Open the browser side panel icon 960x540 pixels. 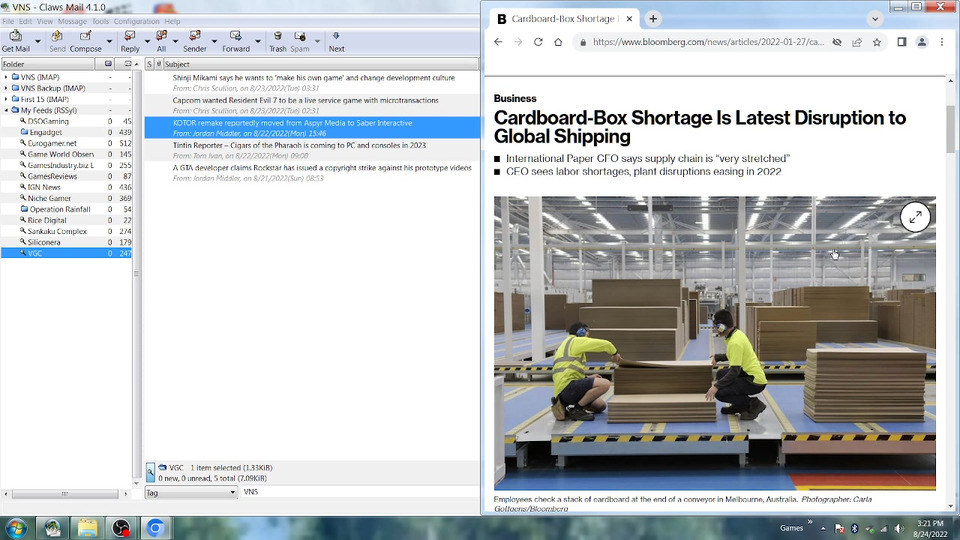pos(902,42)
